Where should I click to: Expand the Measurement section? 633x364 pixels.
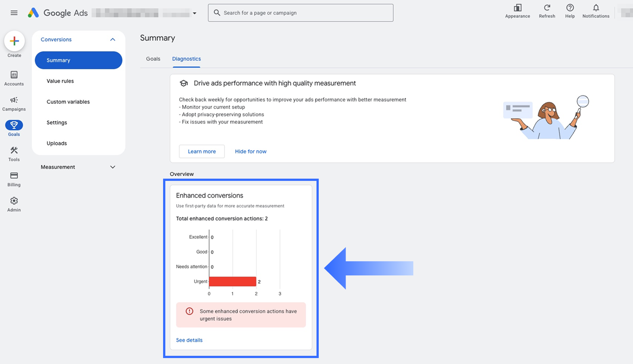click(x=113, y=167)
